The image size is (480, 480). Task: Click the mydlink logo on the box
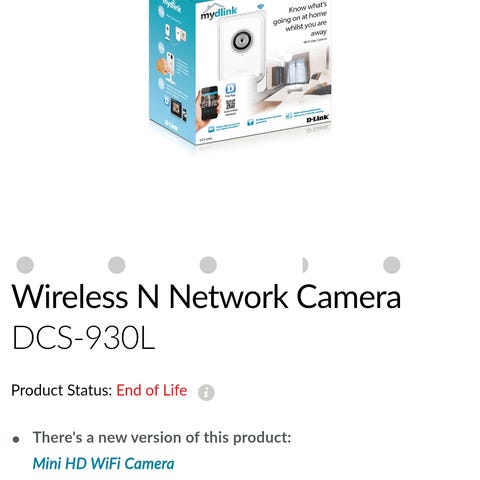pos(219,12)
